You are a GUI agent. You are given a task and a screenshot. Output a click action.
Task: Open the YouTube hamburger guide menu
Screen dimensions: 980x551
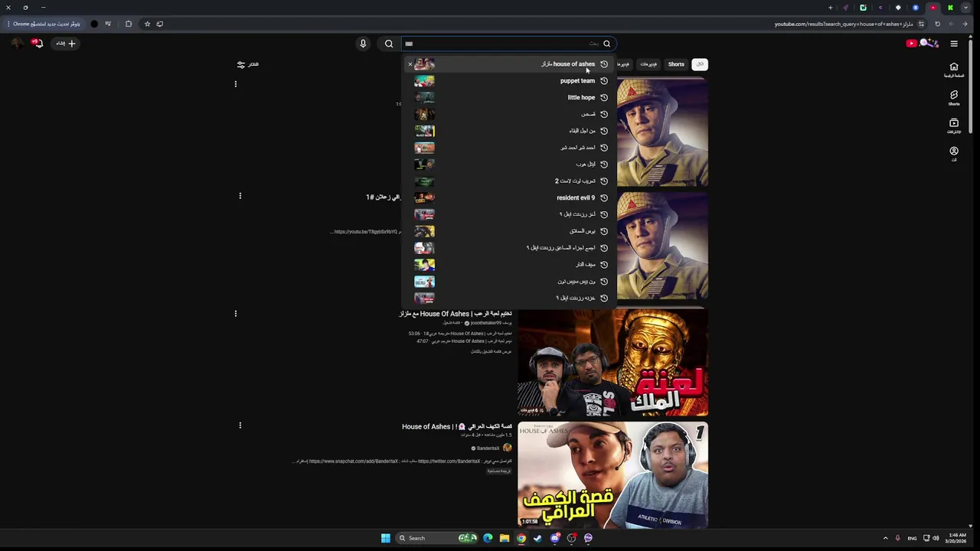coord(954,44)
